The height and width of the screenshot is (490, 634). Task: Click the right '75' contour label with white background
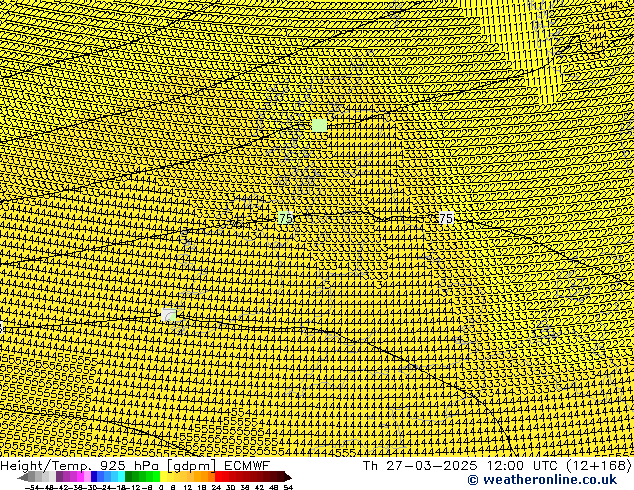pos(446,218)
